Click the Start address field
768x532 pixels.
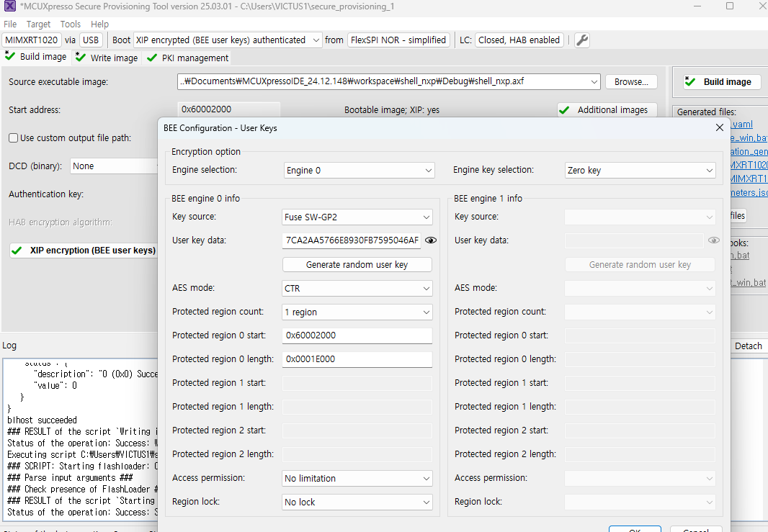[x=228, y=109]
